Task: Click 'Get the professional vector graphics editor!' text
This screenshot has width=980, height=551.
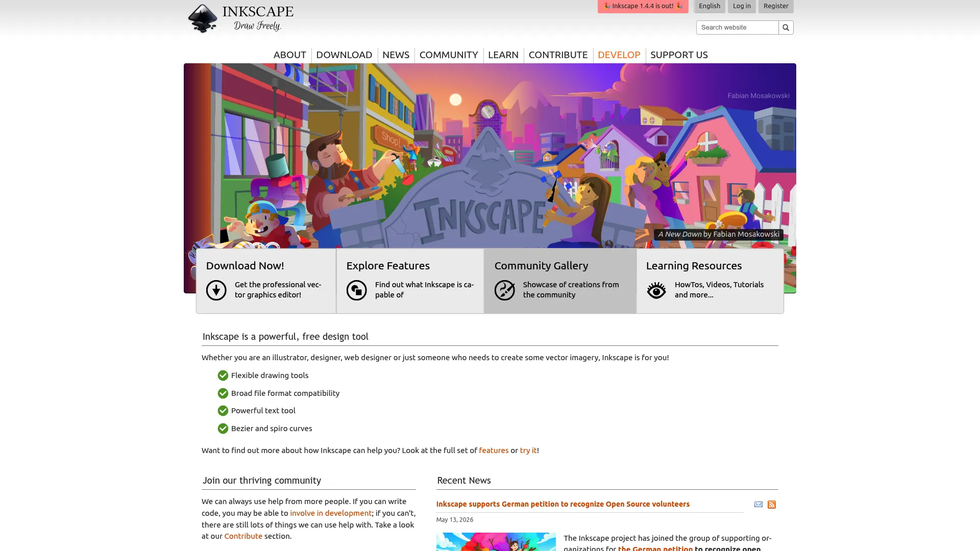Action: [x=278, y=290]
